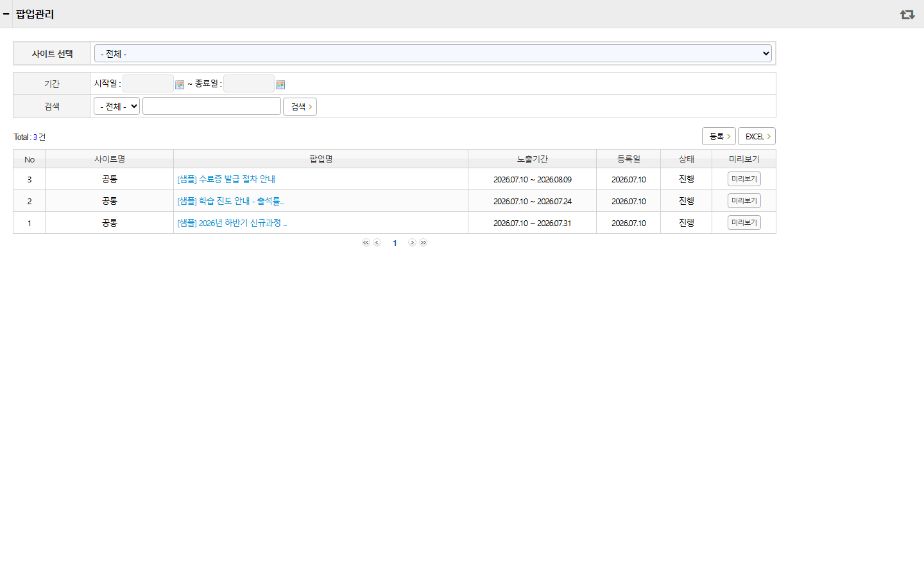The width and height of the screenshot is (924, 578).
Task: Select page 1 in the pagination
Action: click(395, 243)
